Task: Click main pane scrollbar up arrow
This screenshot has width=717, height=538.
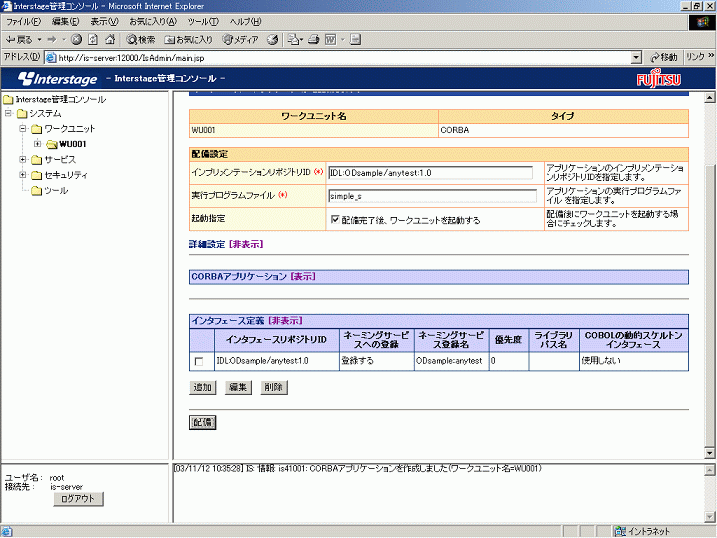Action: click(709, 97)
